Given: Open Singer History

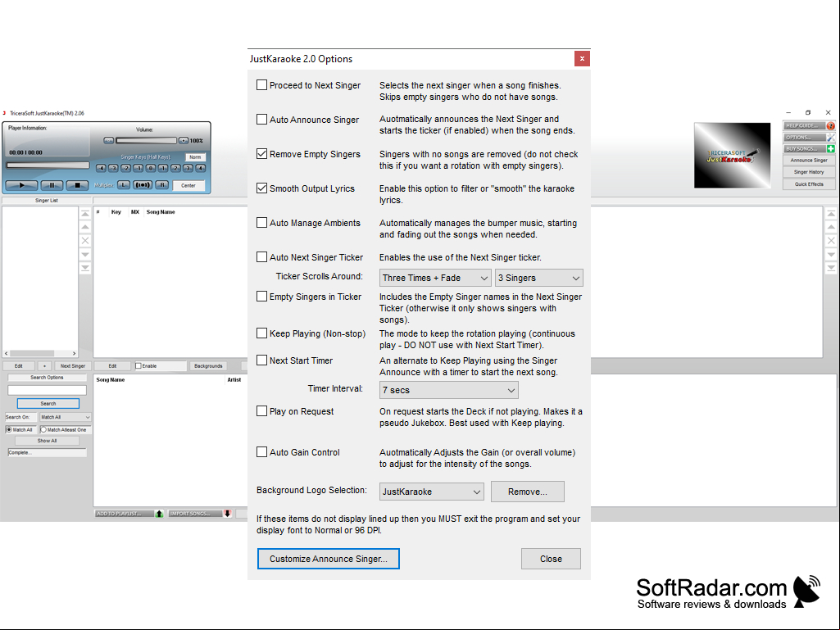Looking at the screenshot, I should [x=809, y=172].
